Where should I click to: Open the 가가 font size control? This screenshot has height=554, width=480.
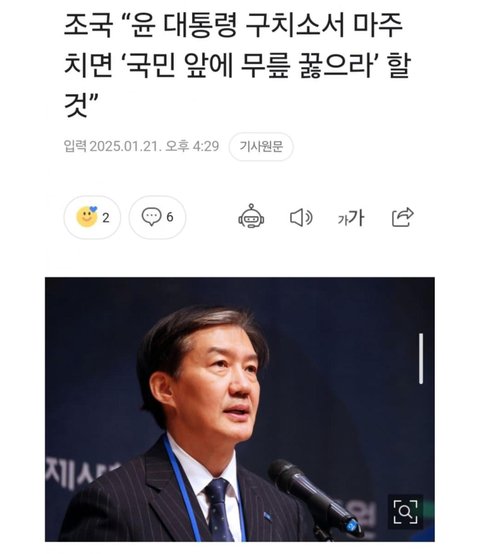(351, 218)
